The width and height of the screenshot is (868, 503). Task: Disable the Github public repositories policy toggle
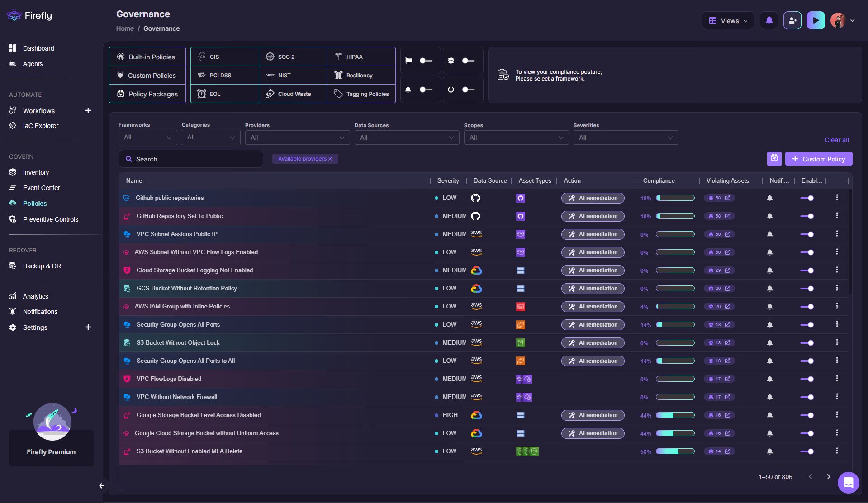tap(807, 198)
